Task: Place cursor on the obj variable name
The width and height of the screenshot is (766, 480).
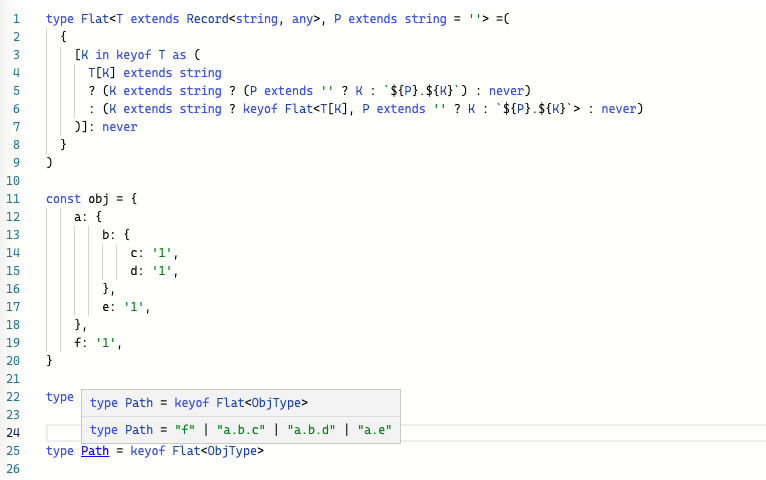Action: point(102,199)
